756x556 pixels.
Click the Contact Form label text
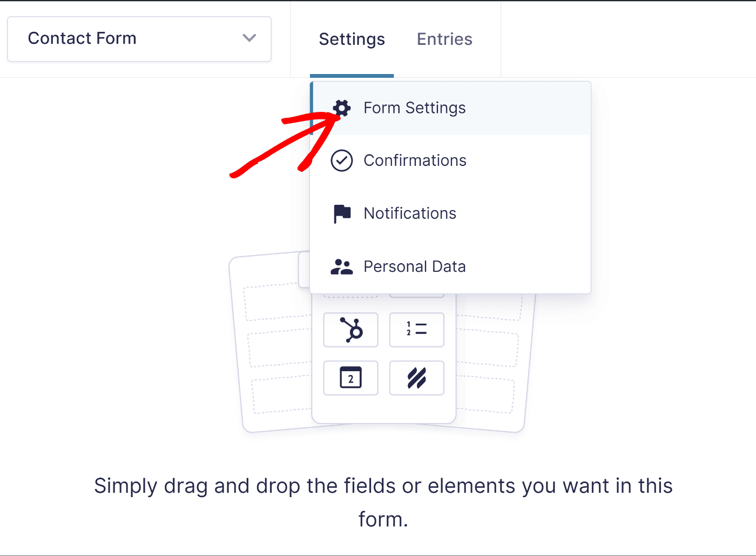[x=82, y=38]
